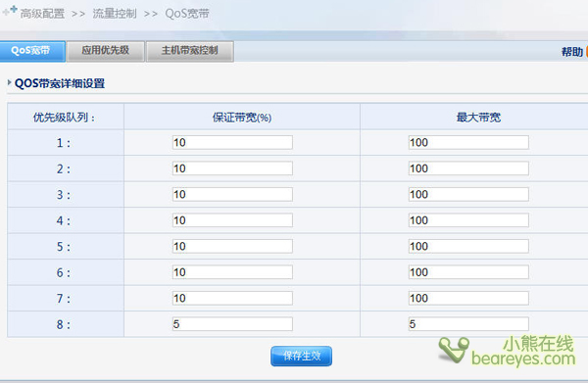Screen dimensions: 588x383
Task: Focus the queue 3 最大带宽 field
Action: point(468,194)
